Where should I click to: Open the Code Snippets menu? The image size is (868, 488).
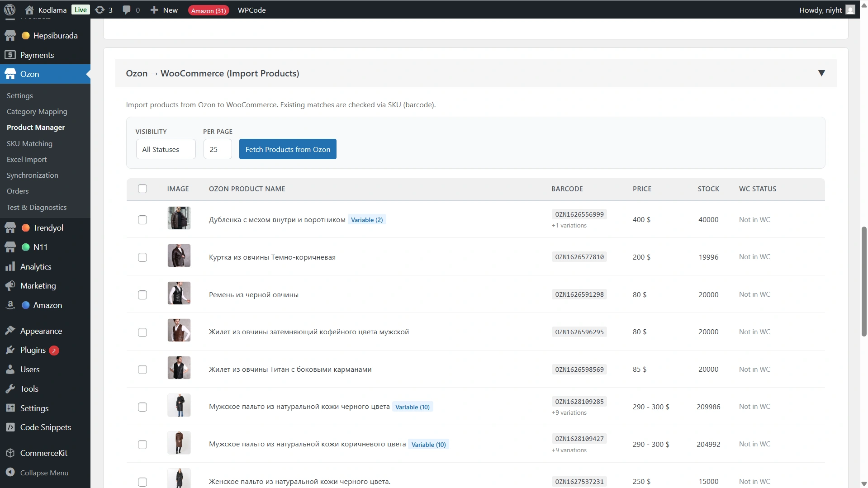click(x=45, y=427)
